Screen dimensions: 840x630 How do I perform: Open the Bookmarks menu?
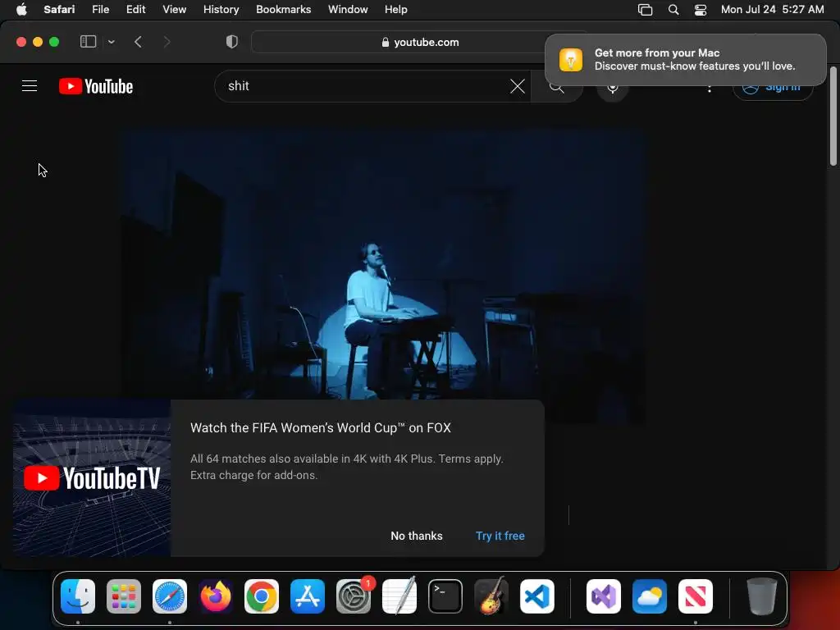pos(283,9)
